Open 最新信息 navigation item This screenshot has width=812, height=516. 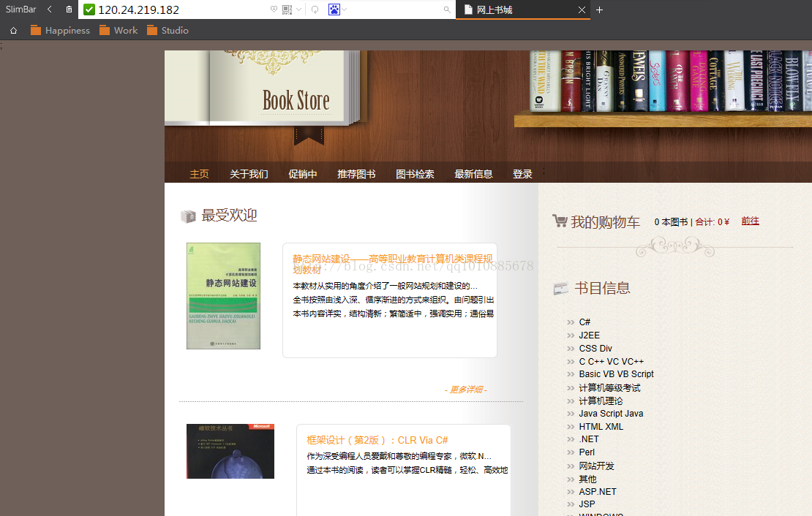tap(473, 174)
